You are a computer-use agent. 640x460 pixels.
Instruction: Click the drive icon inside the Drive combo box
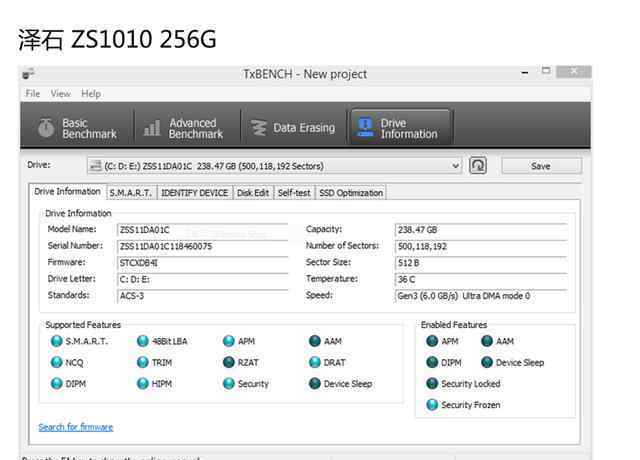pos(95,166)
